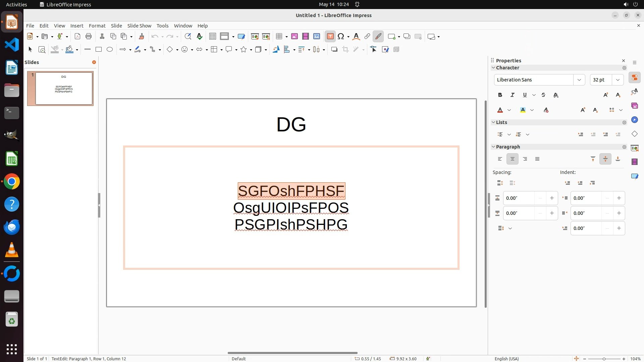This screenshot has width=644, height=362.
Task: Click the Export as PDF icon
Action: (77, 37)
